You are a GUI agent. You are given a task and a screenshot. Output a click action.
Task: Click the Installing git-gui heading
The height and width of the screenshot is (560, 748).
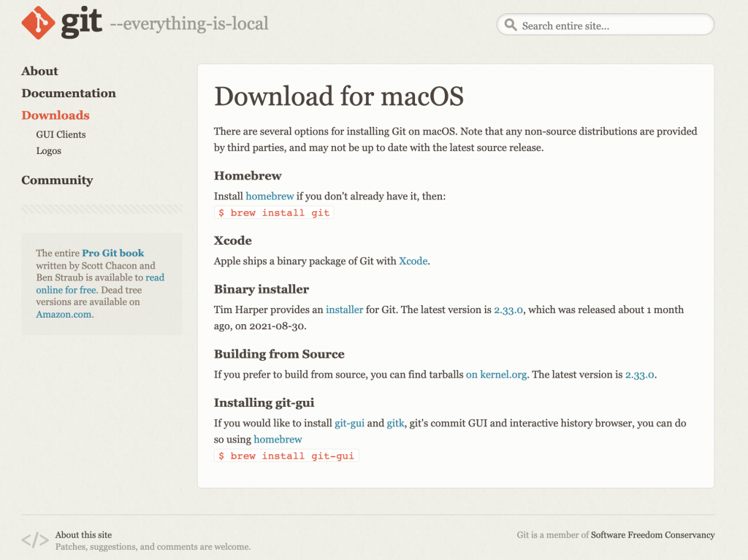(x=264, y=403)
